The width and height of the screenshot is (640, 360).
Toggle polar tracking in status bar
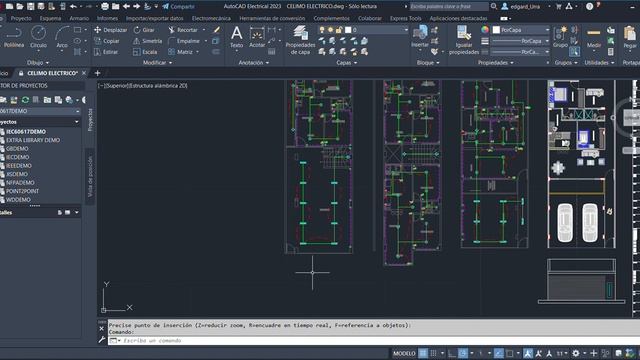(x=463, y=353)
